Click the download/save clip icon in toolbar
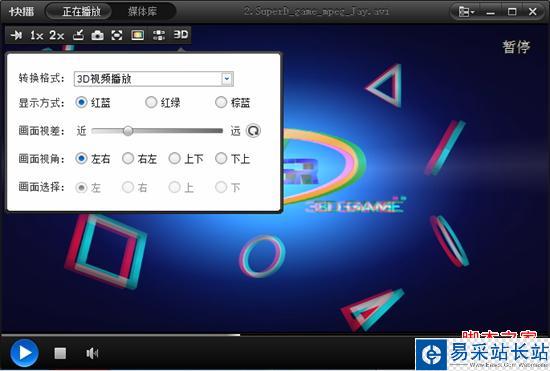The height and width of the screenshot is (371, 550). pos(78,35)
